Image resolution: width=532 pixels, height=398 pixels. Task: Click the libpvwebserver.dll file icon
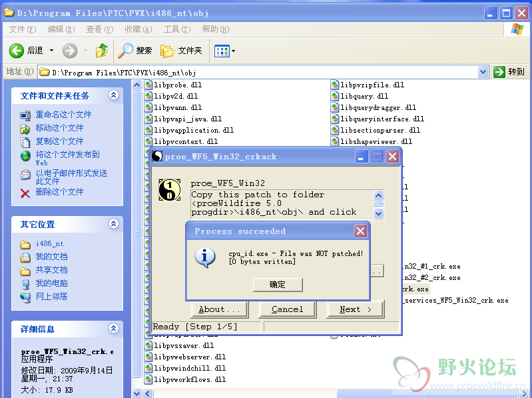click(x=148, y=357)
